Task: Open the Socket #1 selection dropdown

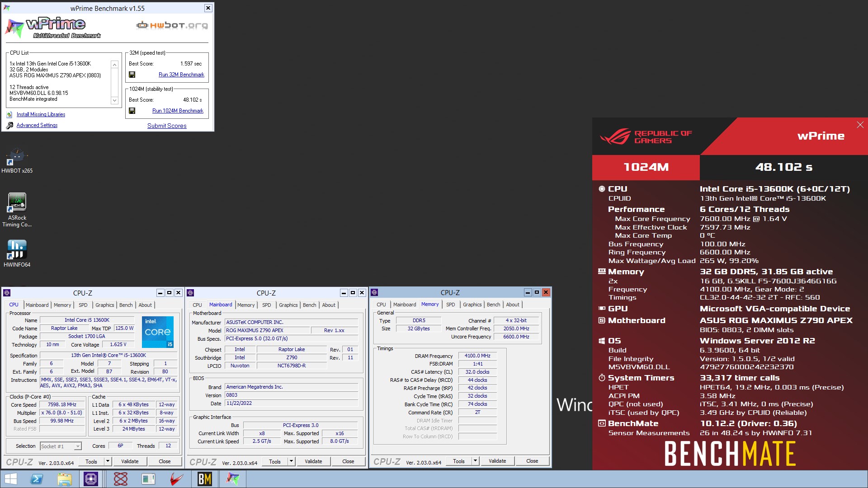Action: click(x=78, y=446)
